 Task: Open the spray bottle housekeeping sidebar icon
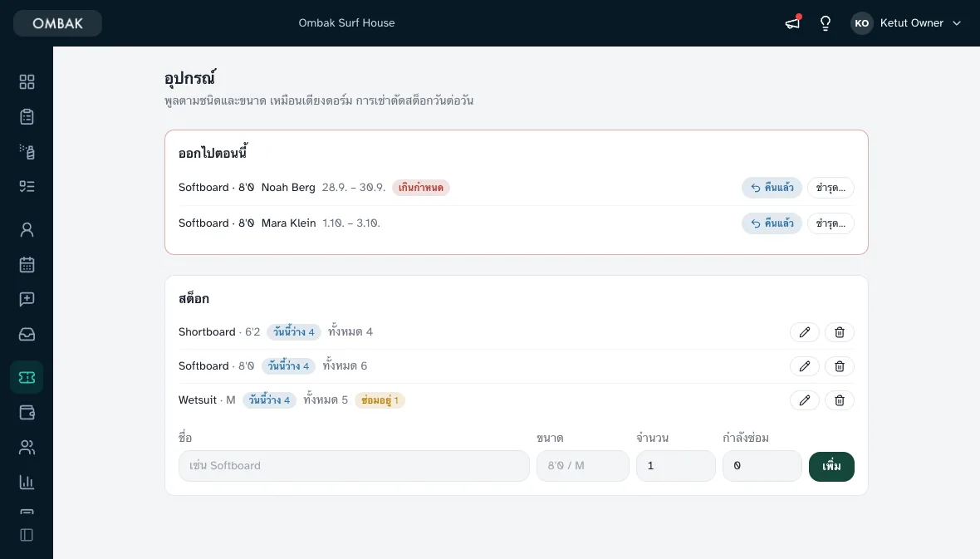click(27, 152)
